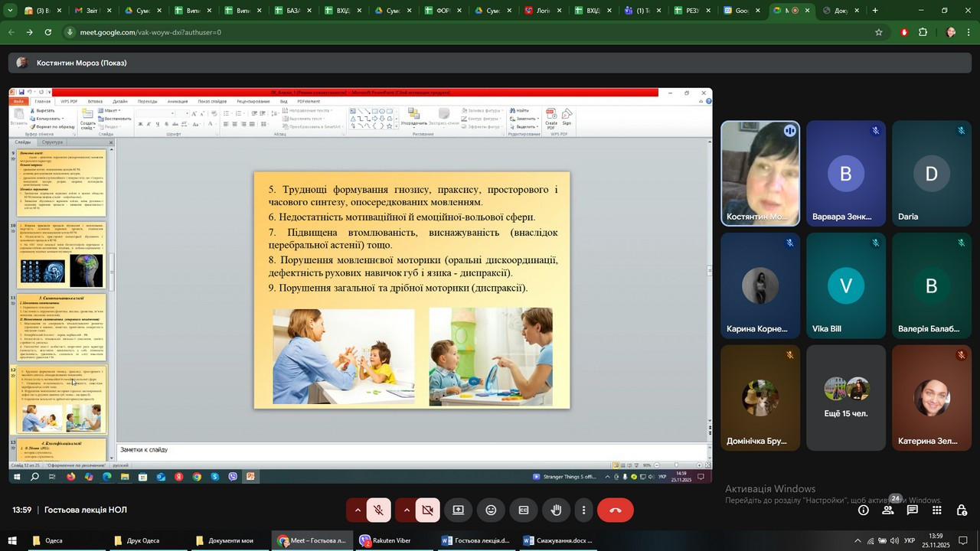
Task: Share screen with the Present now button
Action: coord(458,510)
